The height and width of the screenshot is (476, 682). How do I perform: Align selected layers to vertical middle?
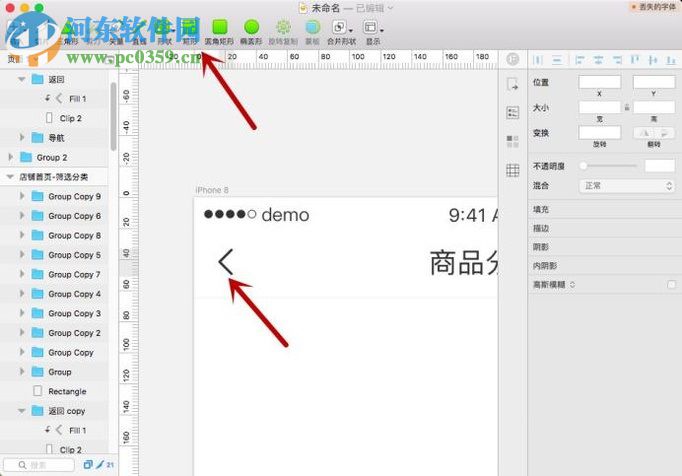[x=653, y=60]
